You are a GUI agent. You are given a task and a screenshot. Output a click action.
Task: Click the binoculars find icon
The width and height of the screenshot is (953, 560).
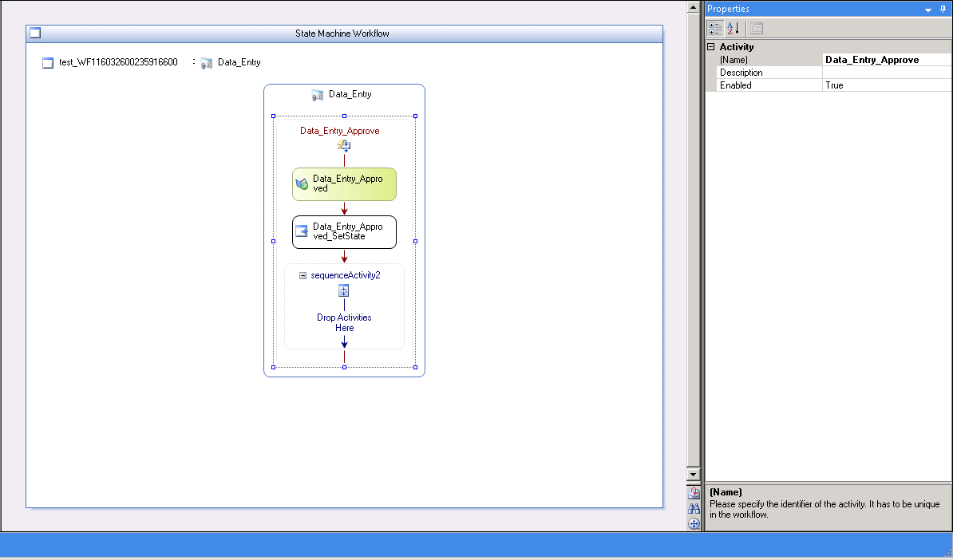click(694, 508)
